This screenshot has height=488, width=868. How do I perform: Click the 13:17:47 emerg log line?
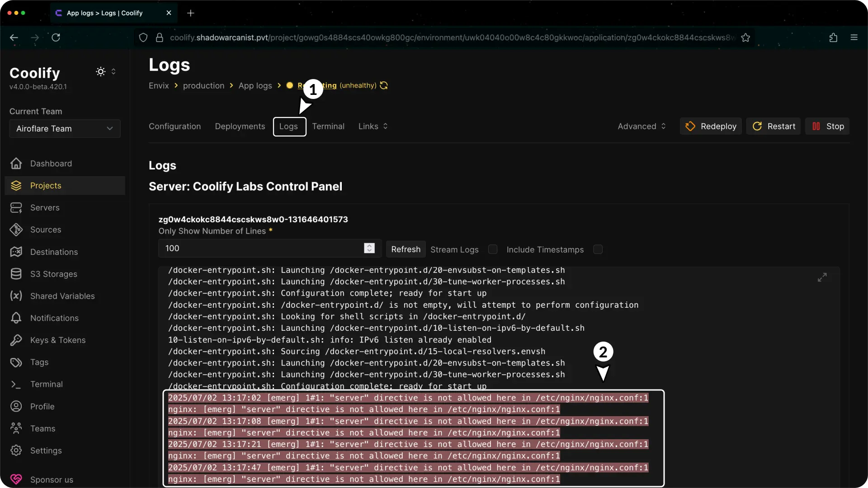pyautogui.click(x=408, y=468)
